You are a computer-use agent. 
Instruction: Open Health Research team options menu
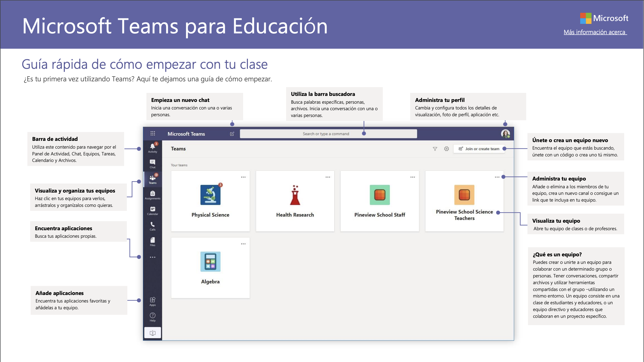[x=328, y=177]
